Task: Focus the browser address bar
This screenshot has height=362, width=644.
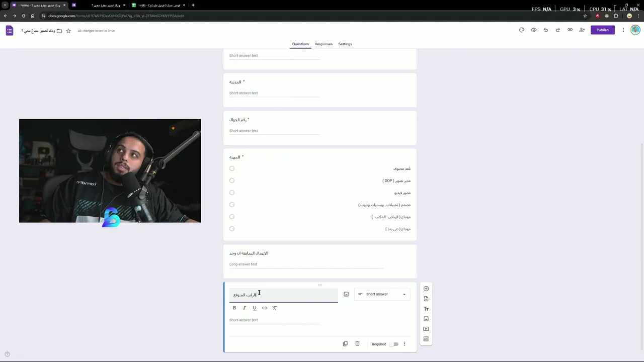Action: pos(312,16)
